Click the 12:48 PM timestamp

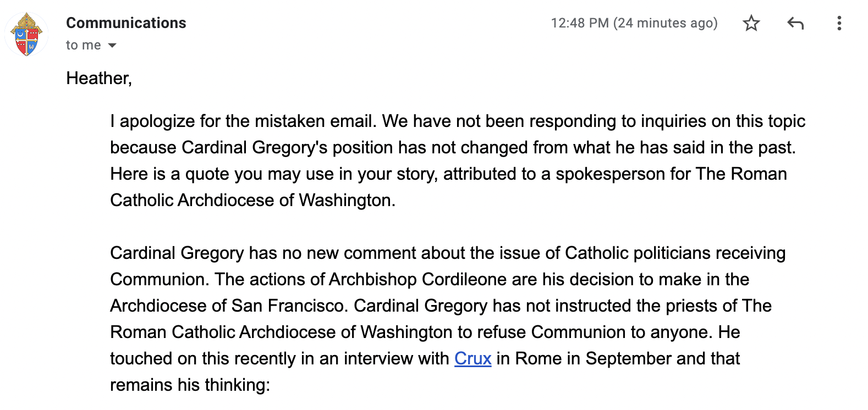coord(634,23)
